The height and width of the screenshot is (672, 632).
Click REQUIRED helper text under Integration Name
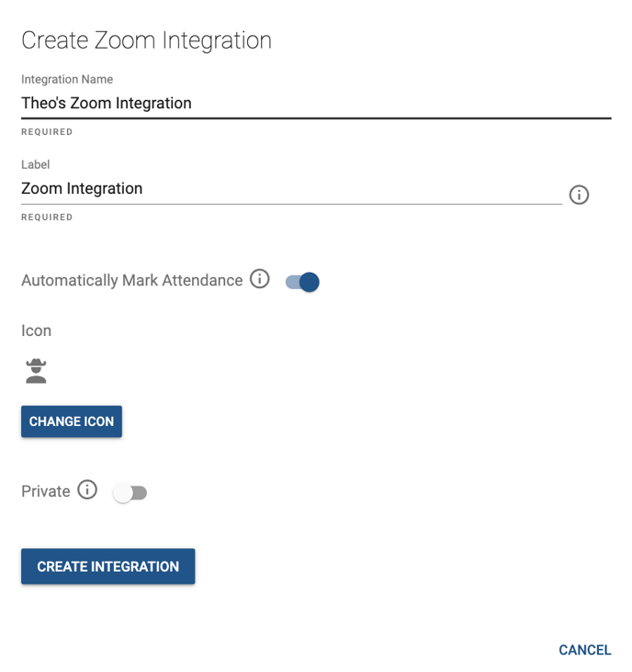pyautogui.click(x=47, y=132)
